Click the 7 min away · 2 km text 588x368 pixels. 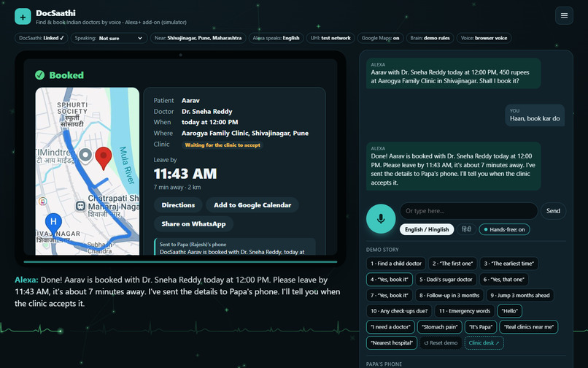(177, 188)
